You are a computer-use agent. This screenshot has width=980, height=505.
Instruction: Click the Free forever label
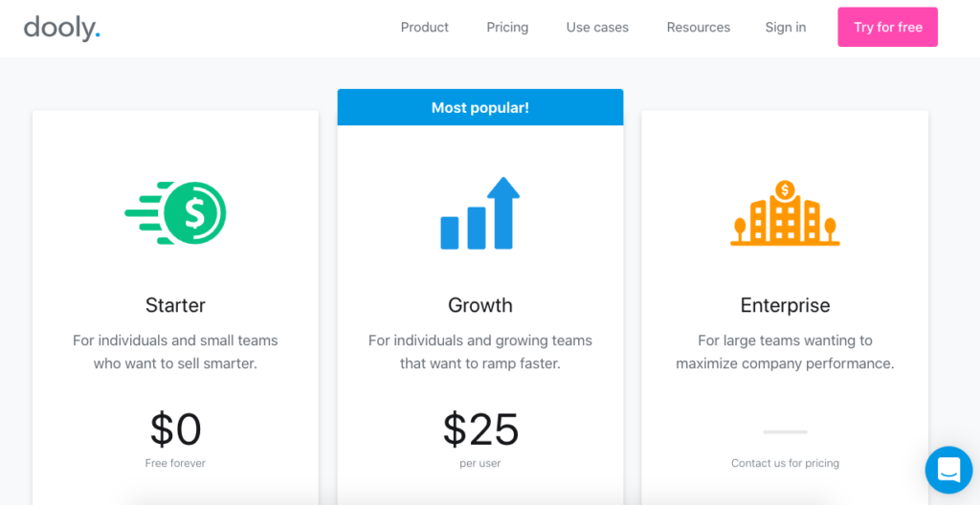pos(175,463)
